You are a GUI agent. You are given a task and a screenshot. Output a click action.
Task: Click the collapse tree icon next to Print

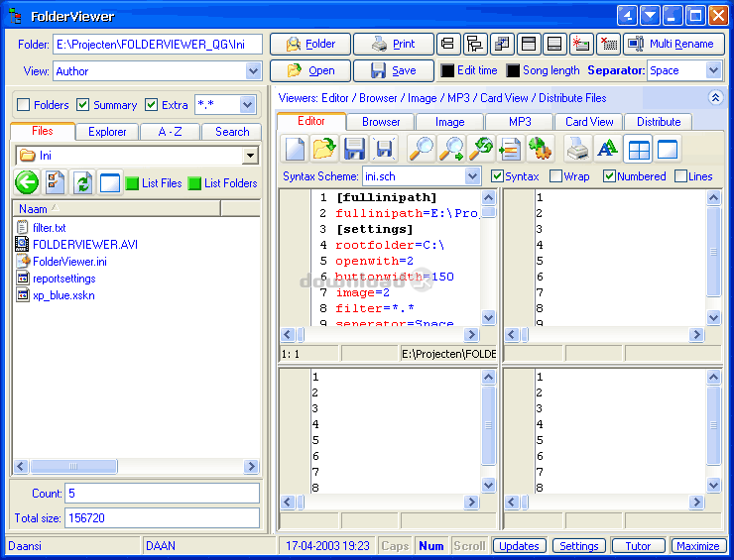[x=448, y=44]
